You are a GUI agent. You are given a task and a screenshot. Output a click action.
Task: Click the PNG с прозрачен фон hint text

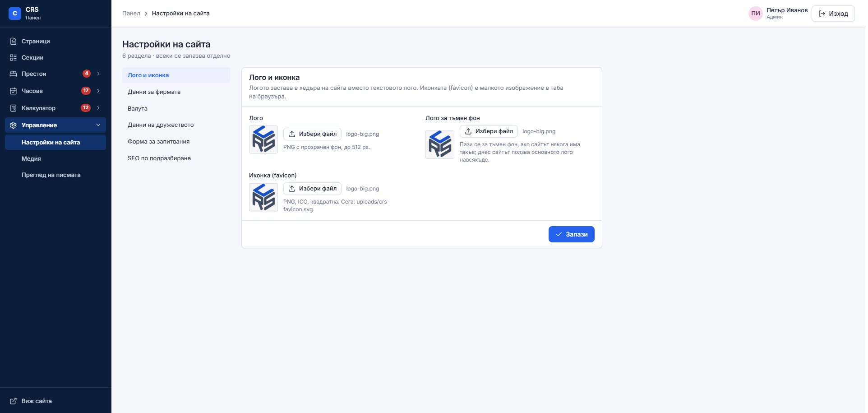[327, 147]
